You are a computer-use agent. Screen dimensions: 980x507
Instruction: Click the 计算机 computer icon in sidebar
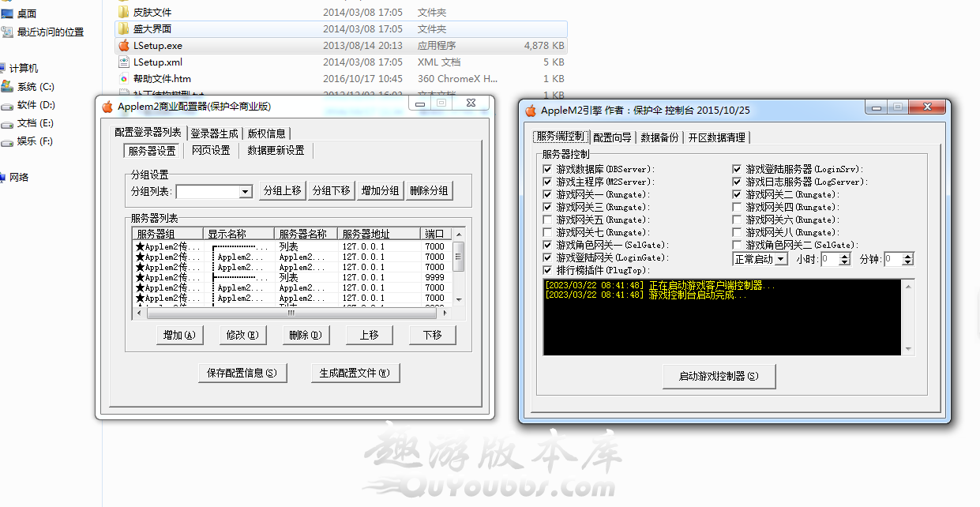click(x=3, y=69)
